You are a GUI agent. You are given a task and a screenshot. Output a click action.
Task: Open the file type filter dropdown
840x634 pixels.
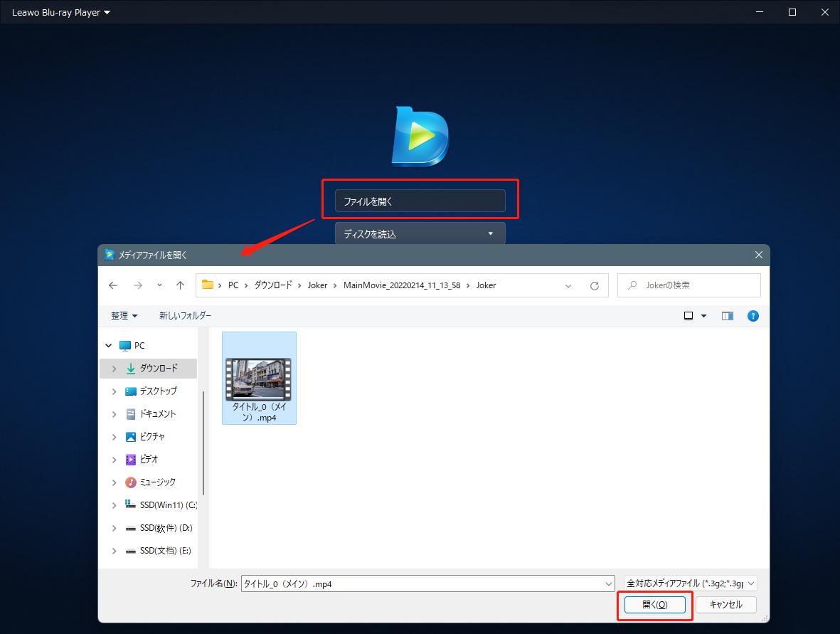click(690, 583)
